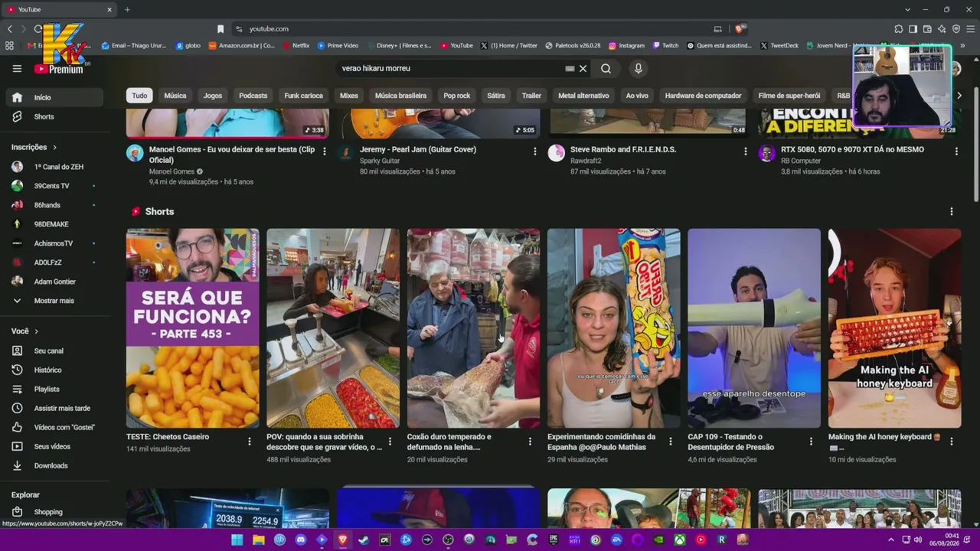This screenshot has width=980, height=551.
Task: Open Twitch bookmark in bookmarks bar
Action: coord(665,45)
